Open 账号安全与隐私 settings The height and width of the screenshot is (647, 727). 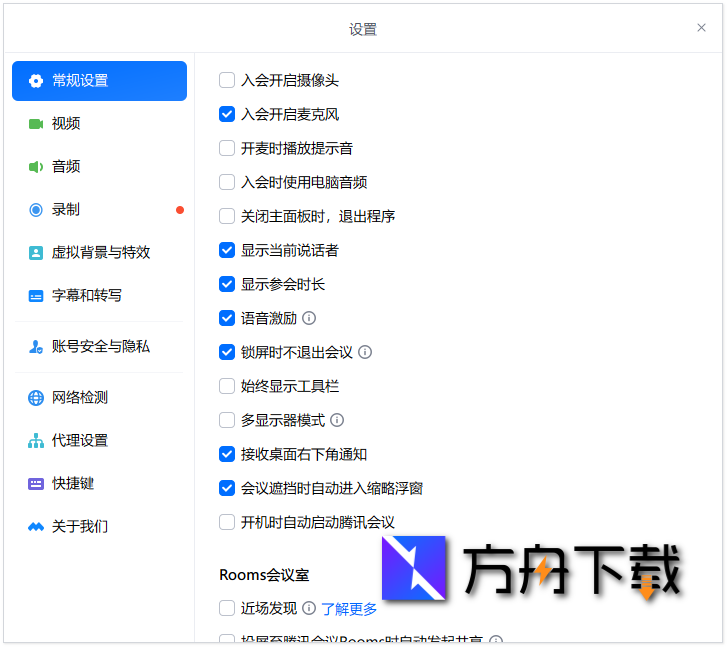[99, 346]
